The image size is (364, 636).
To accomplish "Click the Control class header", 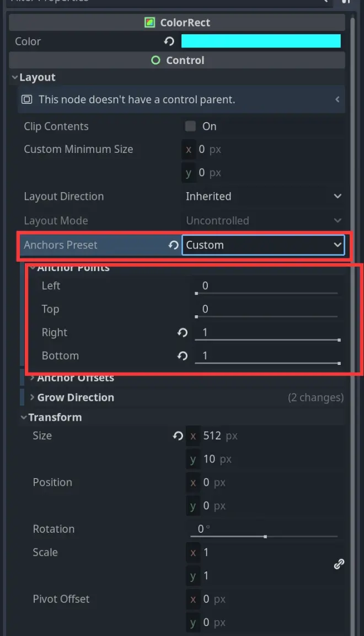I will pos(178,60).
